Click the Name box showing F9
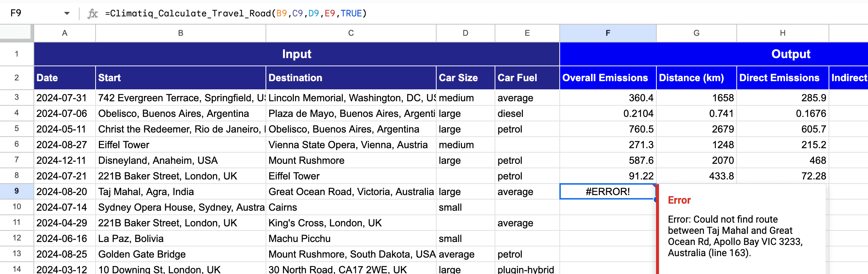The height and width of the screenshot is (274, 868). click(33, 13)
